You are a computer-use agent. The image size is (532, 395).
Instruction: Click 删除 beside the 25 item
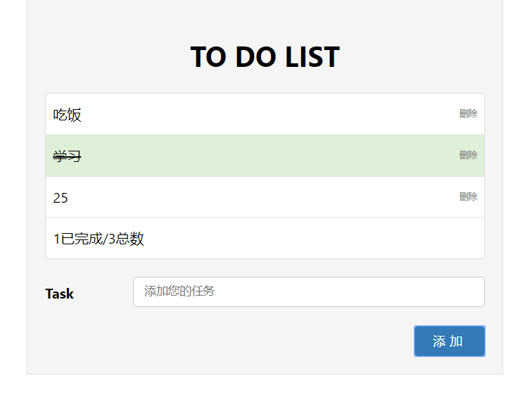click(x=468, y=196)
